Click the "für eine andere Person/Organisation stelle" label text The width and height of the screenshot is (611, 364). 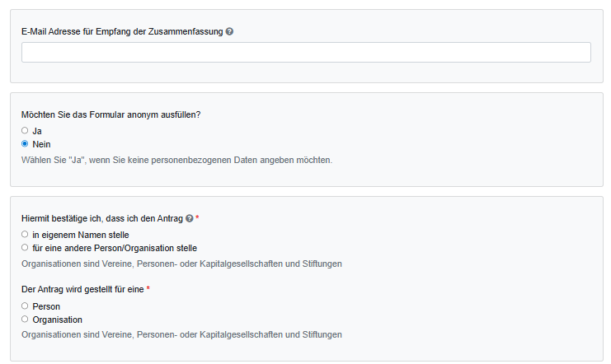point(115,248)
